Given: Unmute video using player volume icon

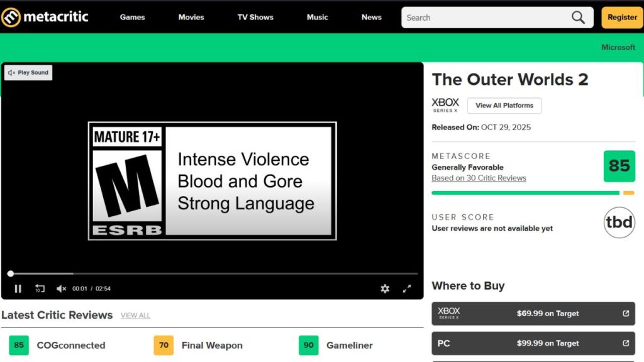Looking at the screenshot, I should (x=61, y=288).
